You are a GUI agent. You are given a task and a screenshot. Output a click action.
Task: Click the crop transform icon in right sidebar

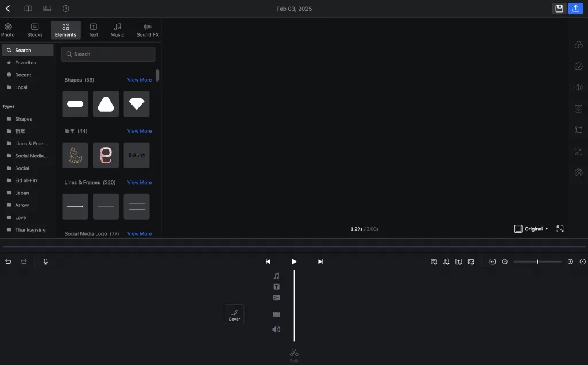pos(578,130)
